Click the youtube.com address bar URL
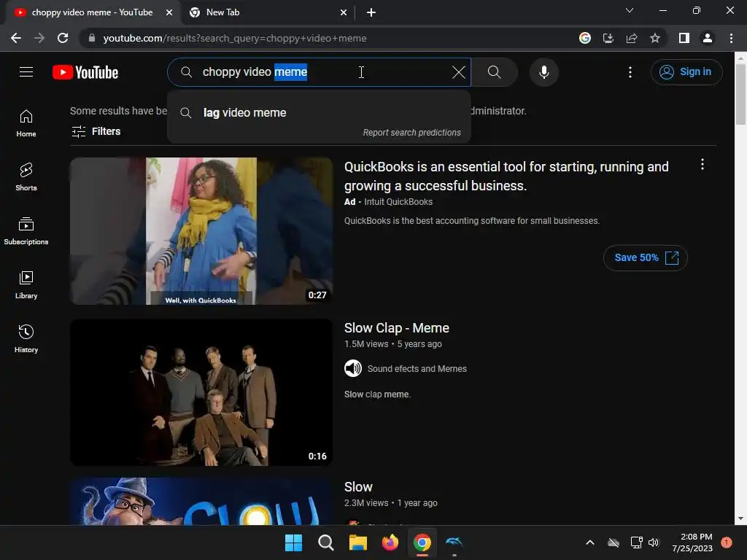This screenshot has width=747, height=560. point(234,38)
